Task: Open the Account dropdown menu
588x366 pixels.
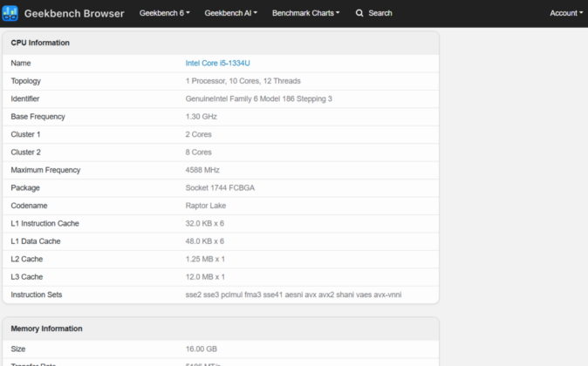Action: pos(566,13)
